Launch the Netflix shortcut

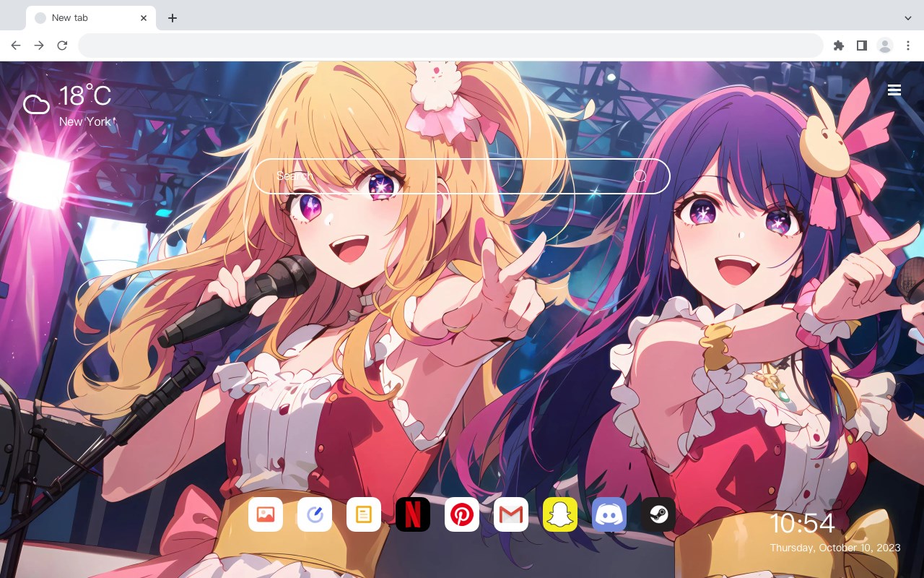(x=413, y=514)
